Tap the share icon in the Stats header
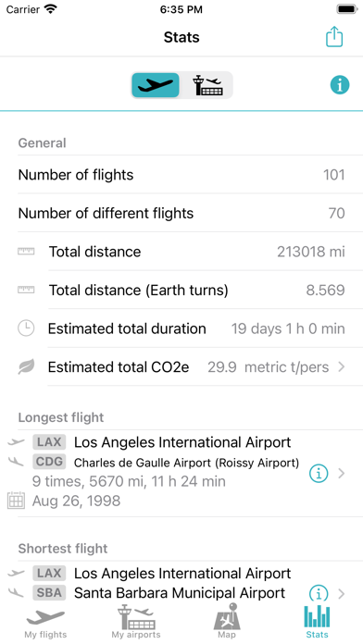 pos(334,37)
